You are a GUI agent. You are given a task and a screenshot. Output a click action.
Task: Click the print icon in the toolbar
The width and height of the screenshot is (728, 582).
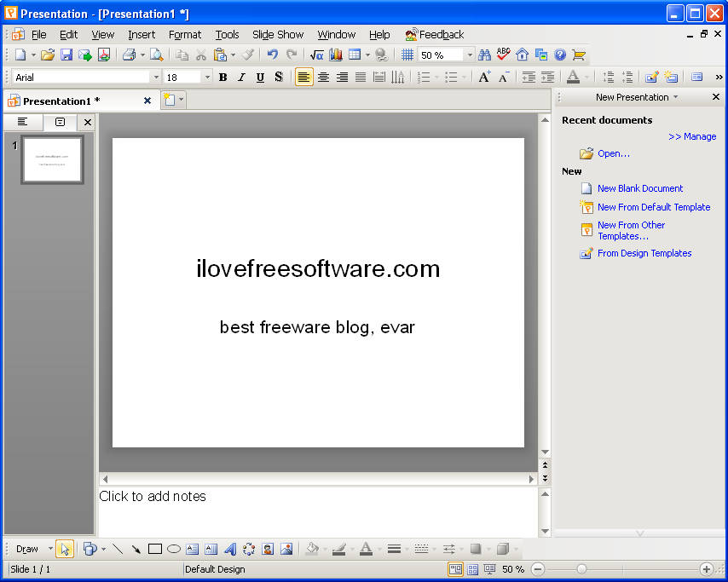pos(129,55)
